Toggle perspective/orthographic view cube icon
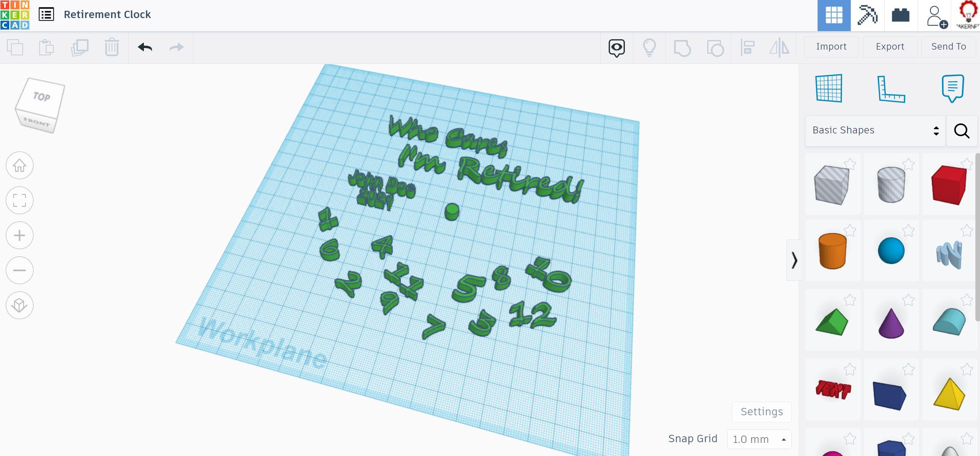The image size is (980, 456). 20,305
